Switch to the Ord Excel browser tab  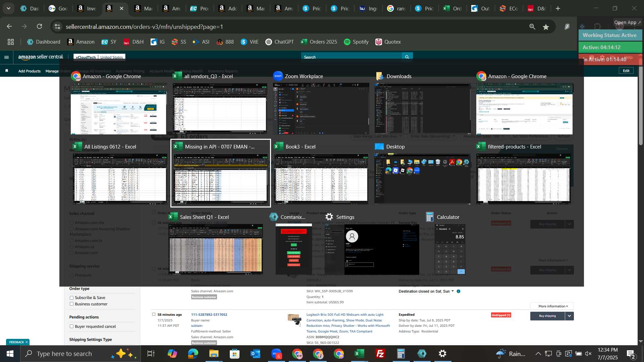pos(452,8)
